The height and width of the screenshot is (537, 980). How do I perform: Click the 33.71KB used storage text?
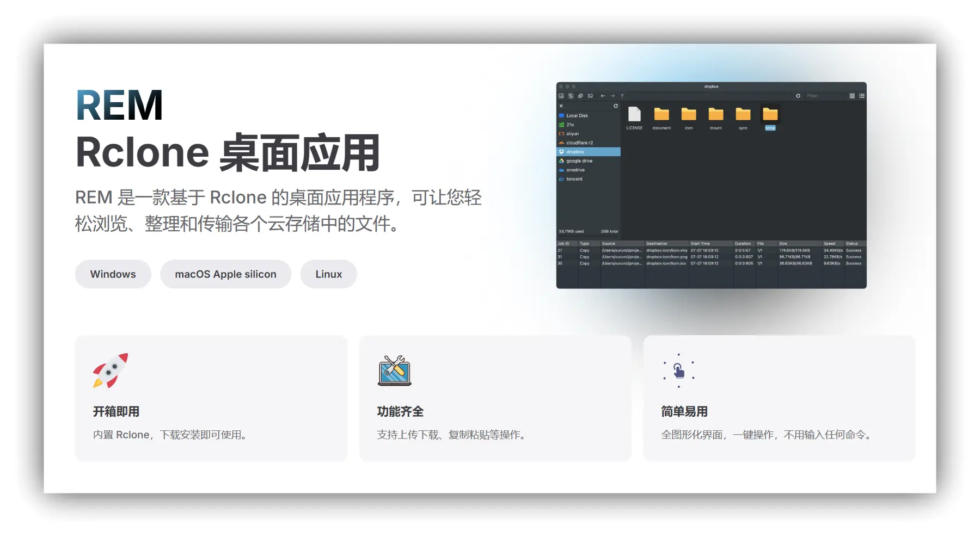click(571, 231)
